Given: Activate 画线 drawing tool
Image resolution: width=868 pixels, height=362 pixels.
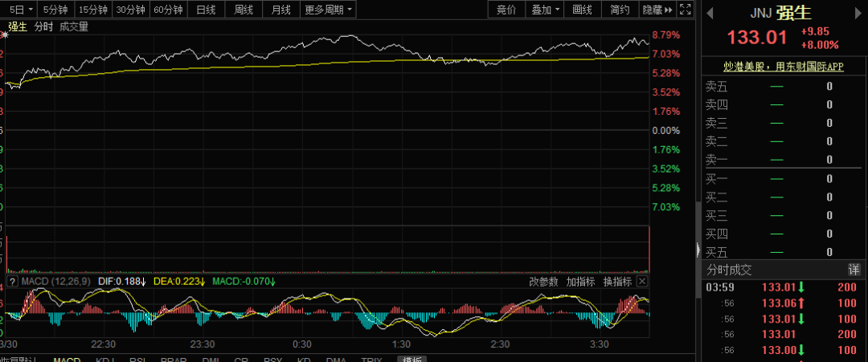Looking at the screenshot, I should coord(583,10).
